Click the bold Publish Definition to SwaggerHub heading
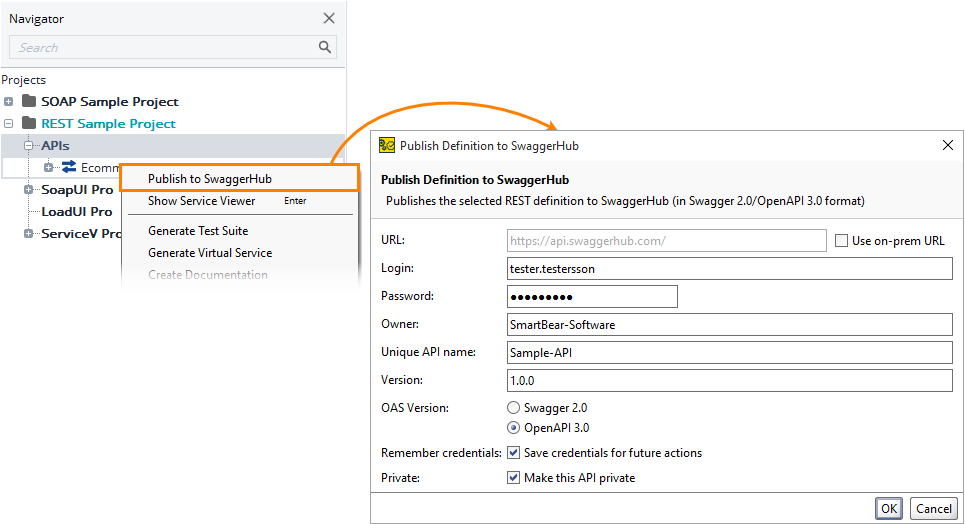 point(475,180)
